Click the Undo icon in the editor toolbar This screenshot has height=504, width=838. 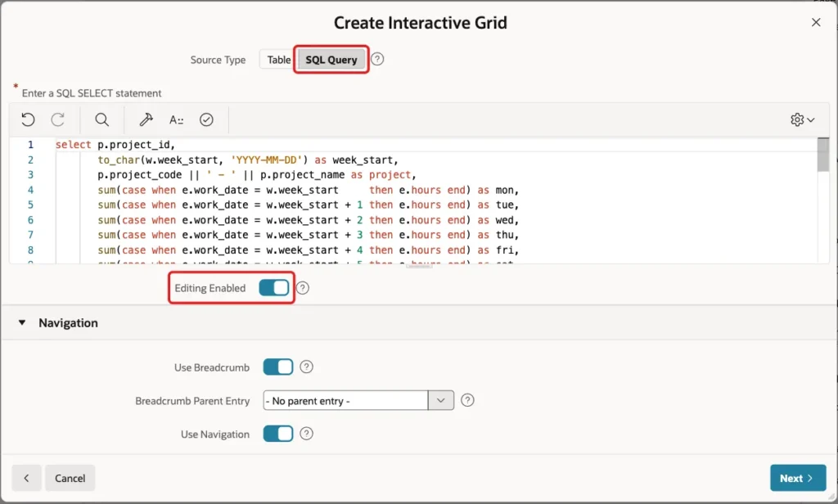tap(28, 119)
